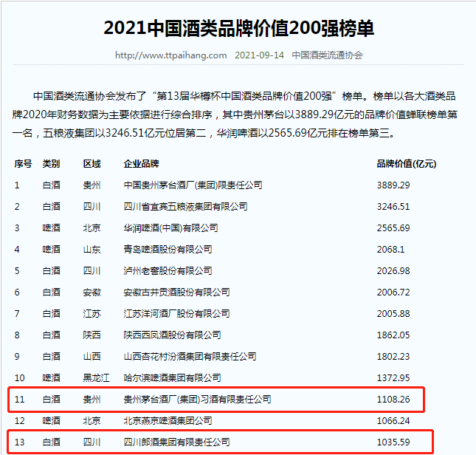Select 四川郎酒集团有限责任公司 cell
The image size is (476, 455).
pos(176,442)
